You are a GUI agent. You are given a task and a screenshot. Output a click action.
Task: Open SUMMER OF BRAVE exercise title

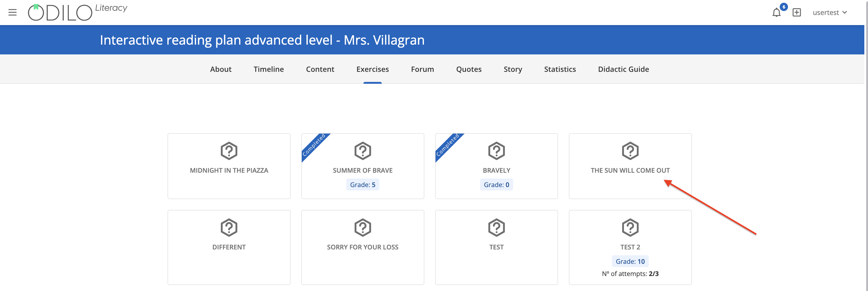coord(363,170)
